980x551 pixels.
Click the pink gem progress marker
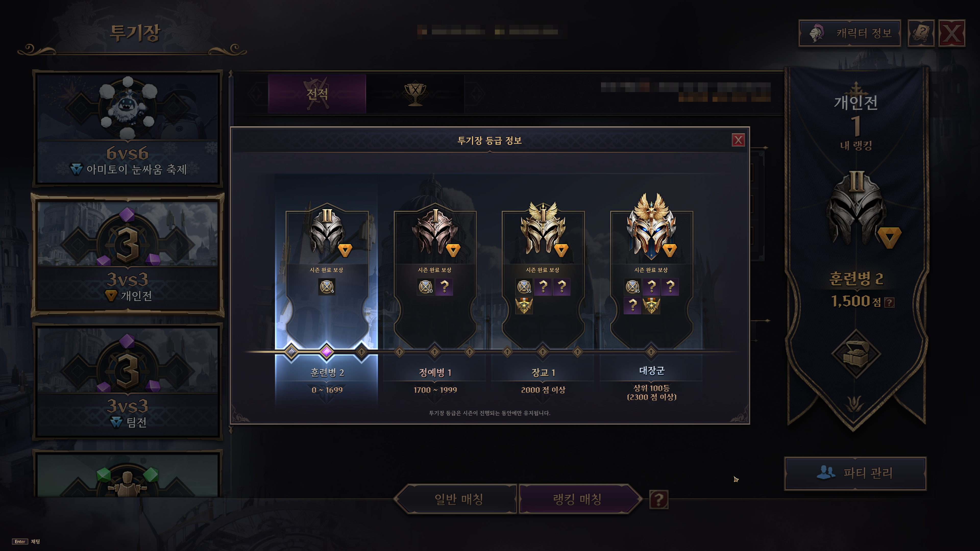tap(326, 352)
